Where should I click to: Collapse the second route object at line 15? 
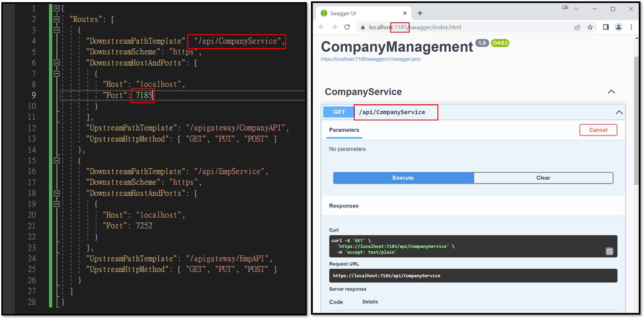pos(57,160)
